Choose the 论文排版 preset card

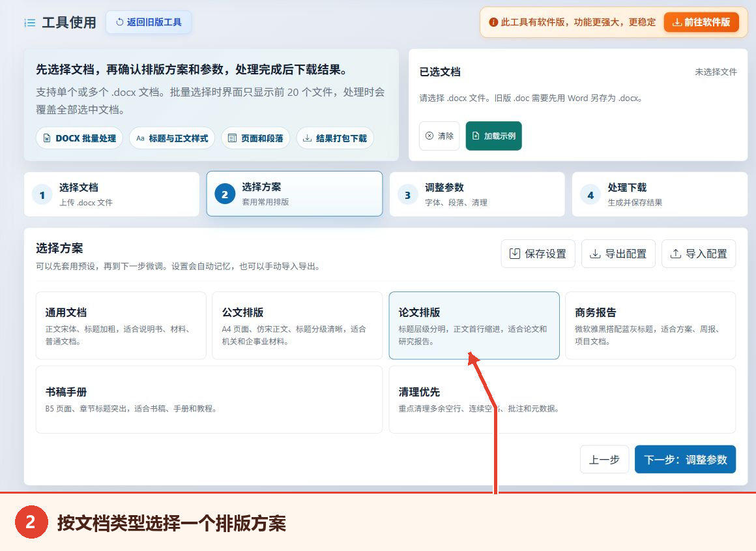474,325
